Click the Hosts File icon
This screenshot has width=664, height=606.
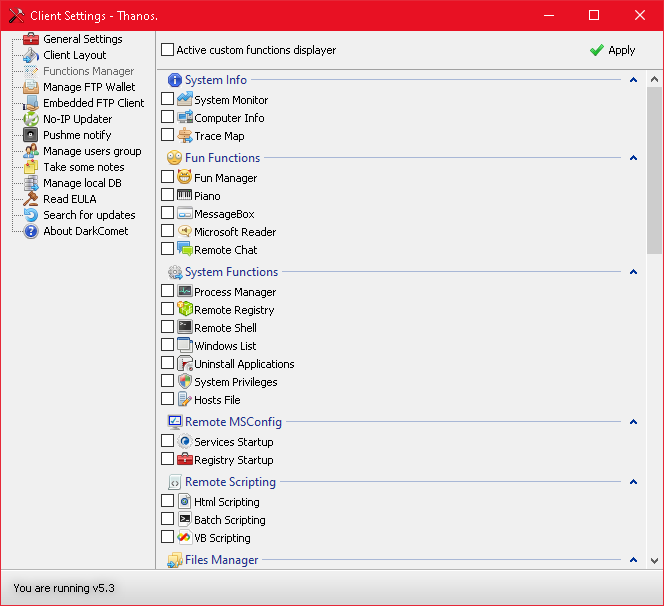(x=185, y=400)
